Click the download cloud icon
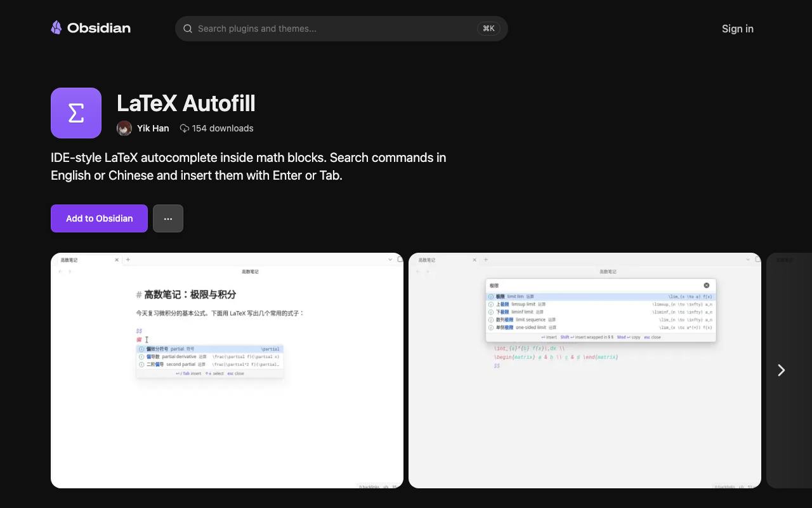This screenshot has height=508, width=812. point(185,128)
